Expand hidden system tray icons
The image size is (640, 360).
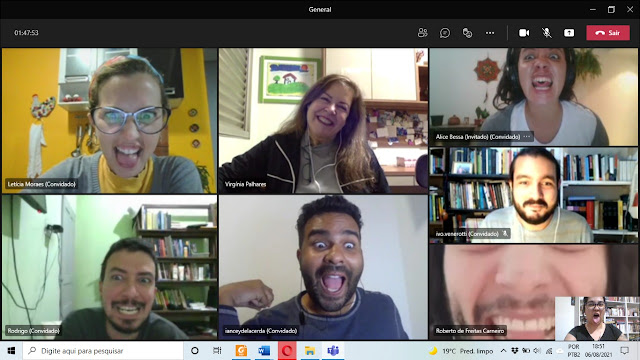click(503, 351)
